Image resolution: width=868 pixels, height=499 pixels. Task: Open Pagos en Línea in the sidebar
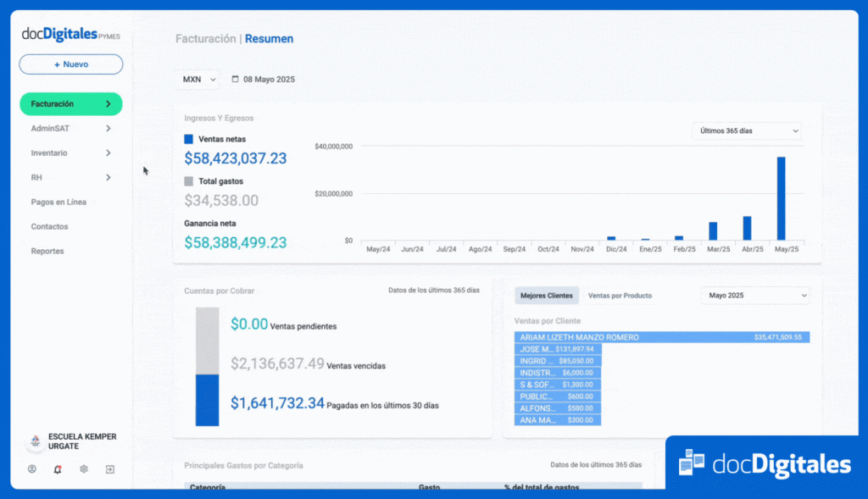58,202
